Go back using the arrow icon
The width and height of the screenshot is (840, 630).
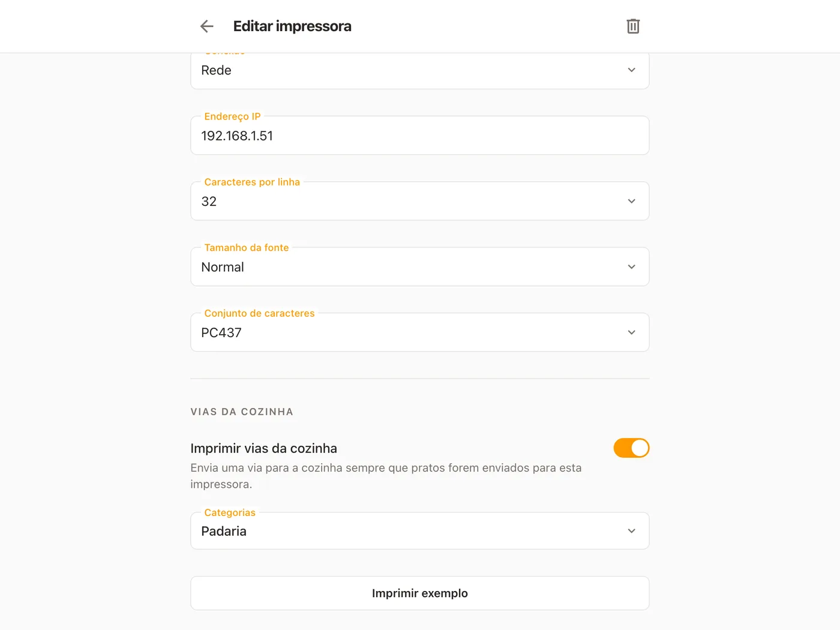point(207,26)
